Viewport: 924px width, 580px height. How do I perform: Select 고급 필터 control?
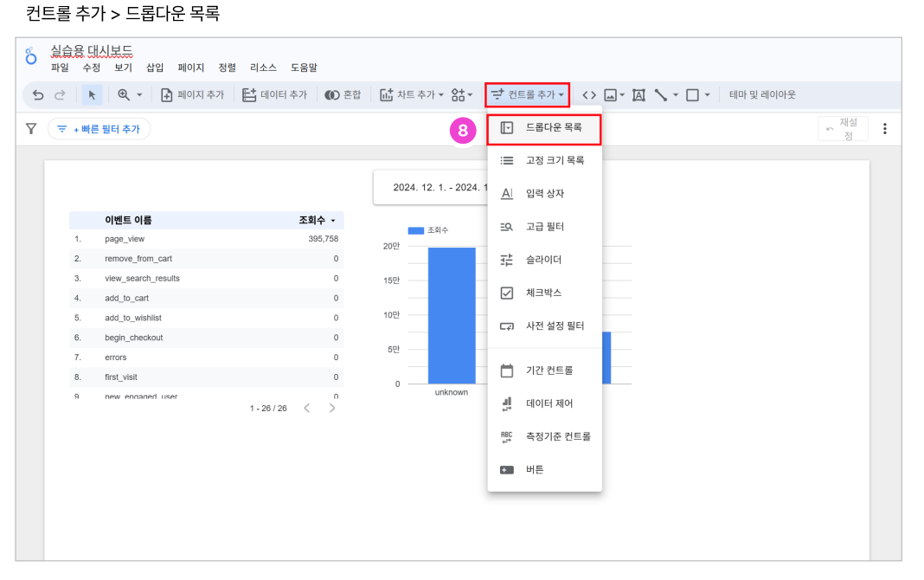pos(544,226)
